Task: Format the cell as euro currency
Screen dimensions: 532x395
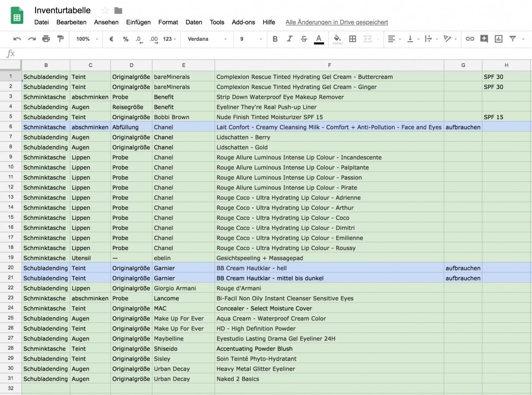Action: point(111,39)
